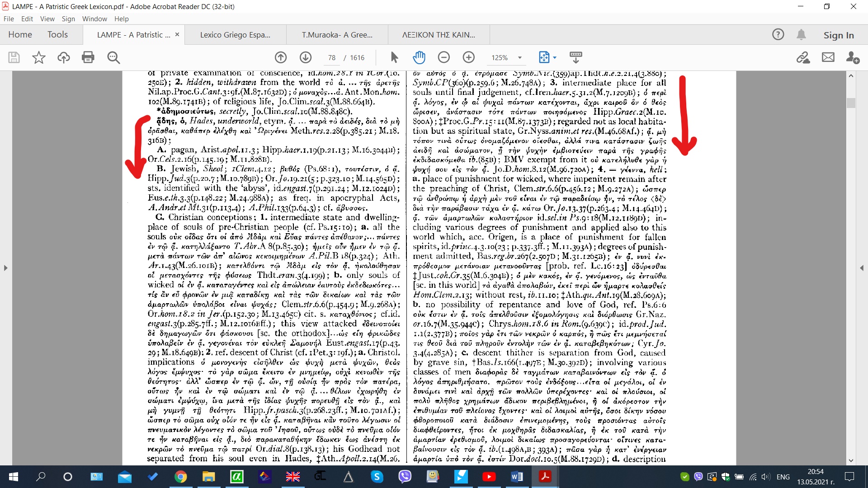The height and width of the screenshot is (488, 868).
Task: Open Word from the taskbar
Action: click(517, 477)
